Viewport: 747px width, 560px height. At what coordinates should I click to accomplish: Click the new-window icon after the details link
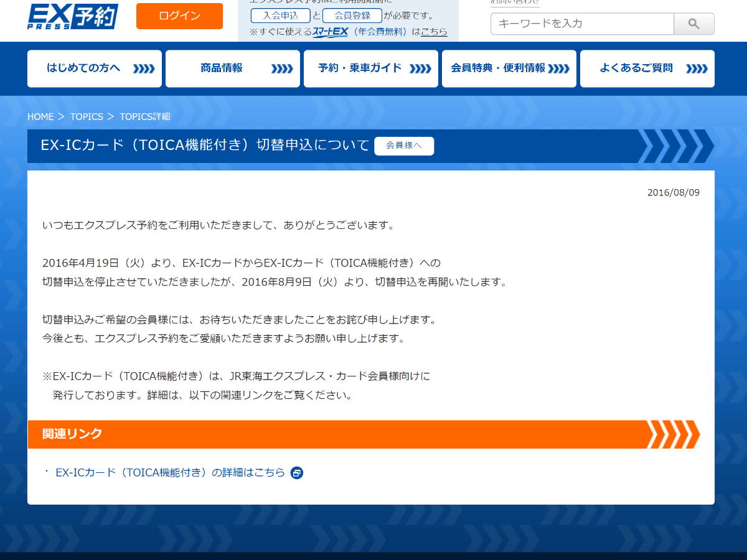297,473
